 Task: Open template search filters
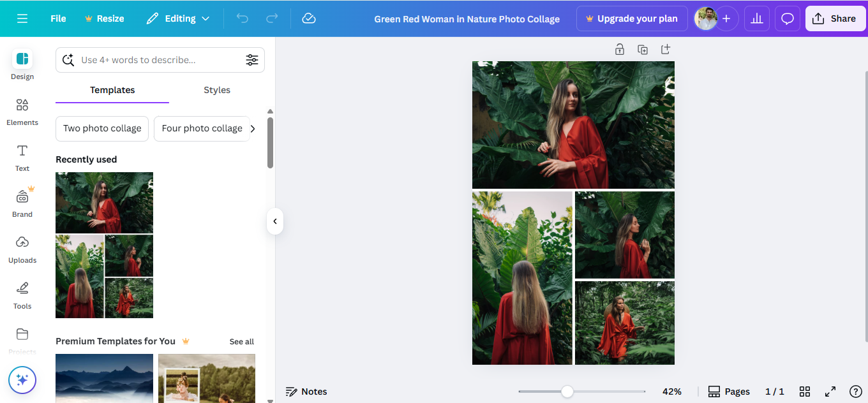(252, 59)
